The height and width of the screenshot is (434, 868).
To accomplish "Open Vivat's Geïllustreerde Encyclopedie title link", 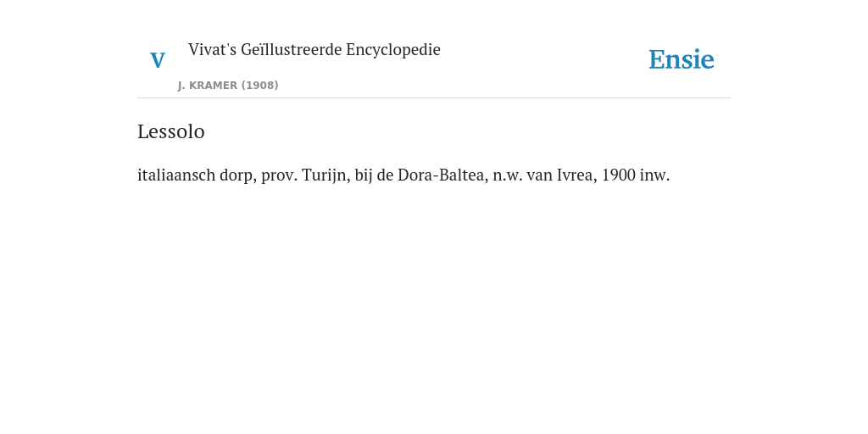I will 314,49.
